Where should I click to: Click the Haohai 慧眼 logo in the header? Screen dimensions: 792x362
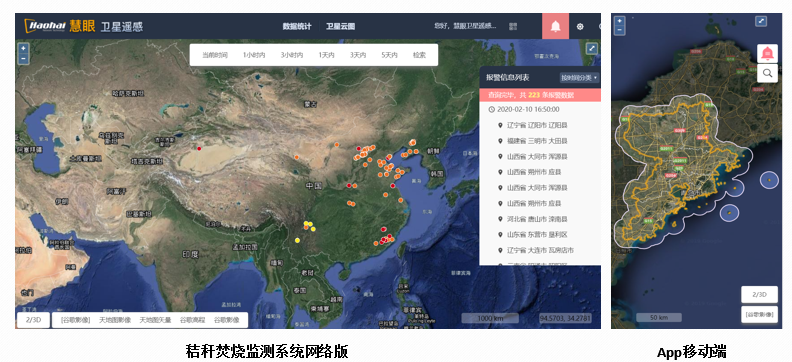point(60,26)
